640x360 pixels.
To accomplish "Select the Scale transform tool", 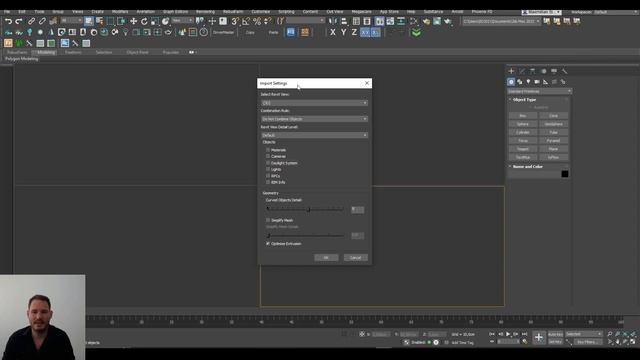I will coord(155,21).
